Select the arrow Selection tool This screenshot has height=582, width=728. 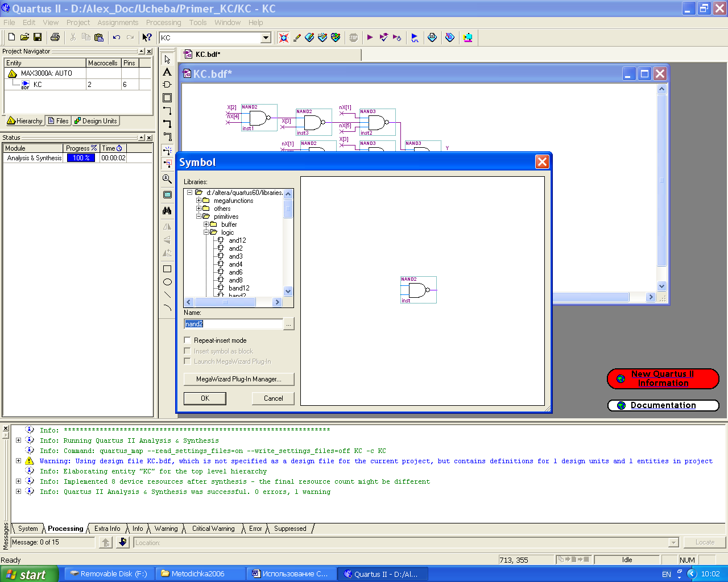click(167, 59)
